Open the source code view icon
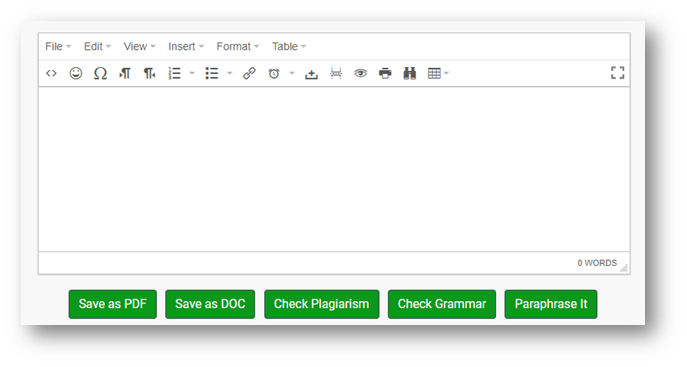Viewport: 687px width, 367px height. click(x=51, y=73)
